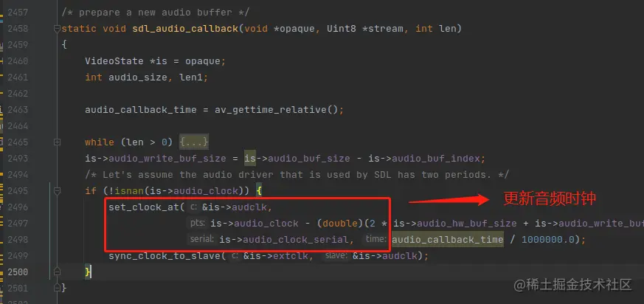Click the fold end marker on line 2500

tap(57, 272)
